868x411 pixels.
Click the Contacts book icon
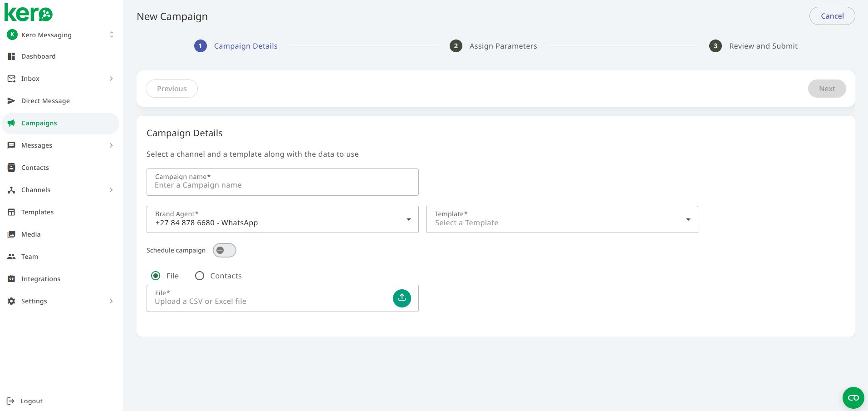click(11, 168)
